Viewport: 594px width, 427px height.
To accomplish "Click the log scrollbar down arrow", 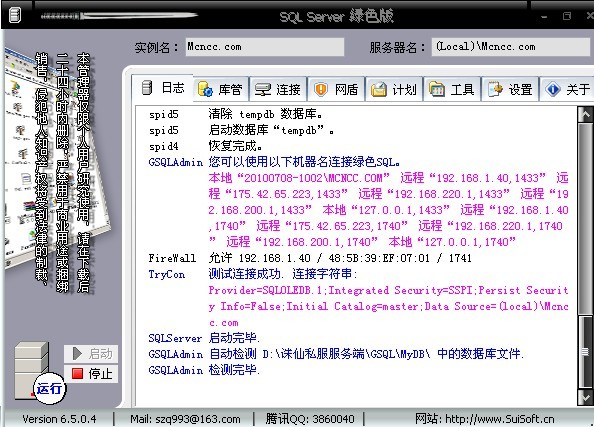I will 585,398.
